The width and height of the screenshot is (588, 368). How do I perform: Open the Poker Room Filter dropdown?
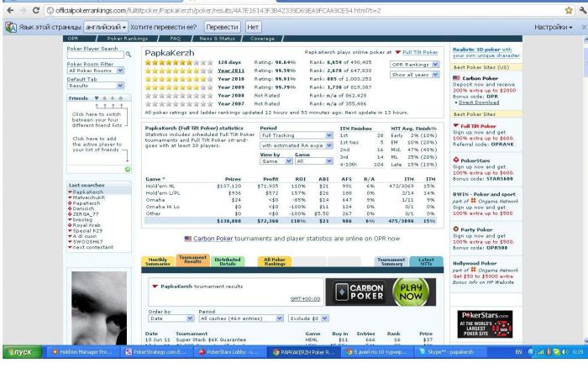click(x=96, y=71)
